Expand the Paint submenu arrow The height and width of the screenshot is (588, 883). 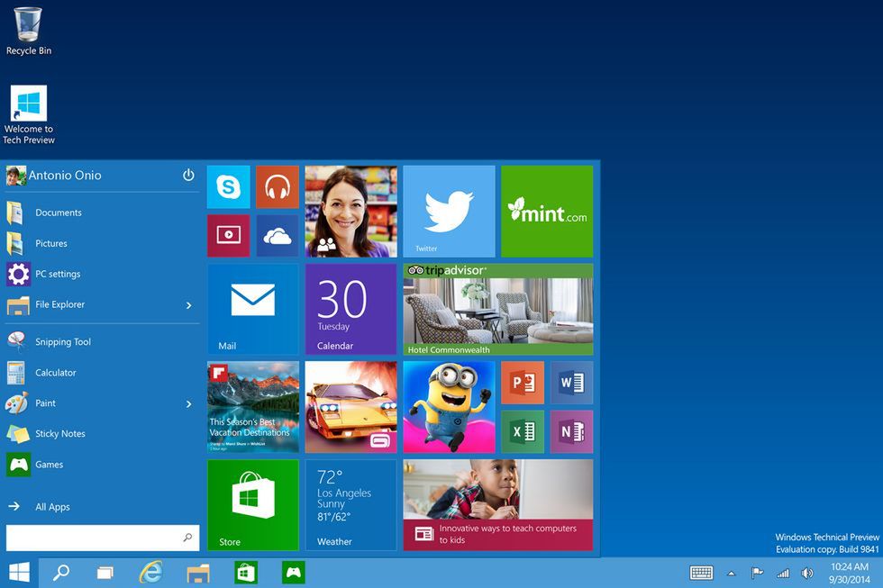190,403
